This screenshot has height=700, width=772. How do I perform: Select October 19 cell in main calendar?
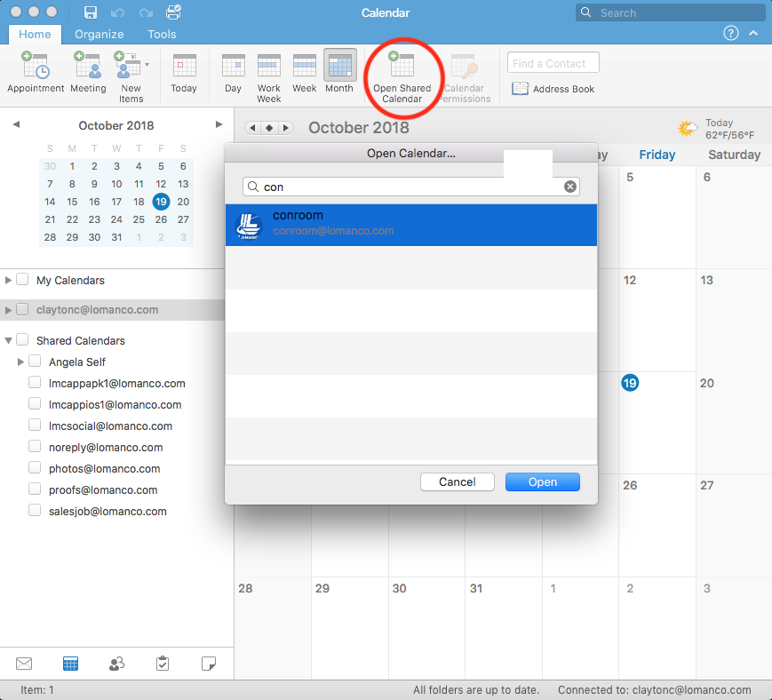point(657,422)
